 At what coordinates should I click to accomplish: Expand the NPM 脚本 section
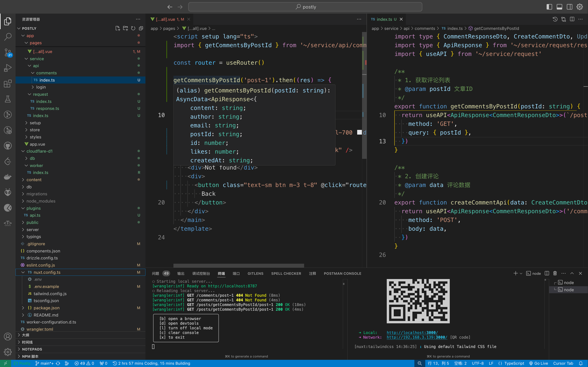click(30, 356)
